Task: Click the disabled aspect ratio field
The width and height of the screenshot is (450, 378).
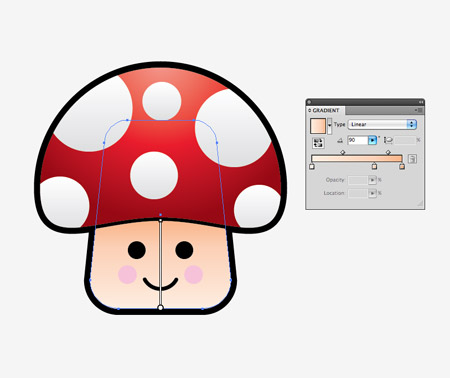Action: pos(405,140)
